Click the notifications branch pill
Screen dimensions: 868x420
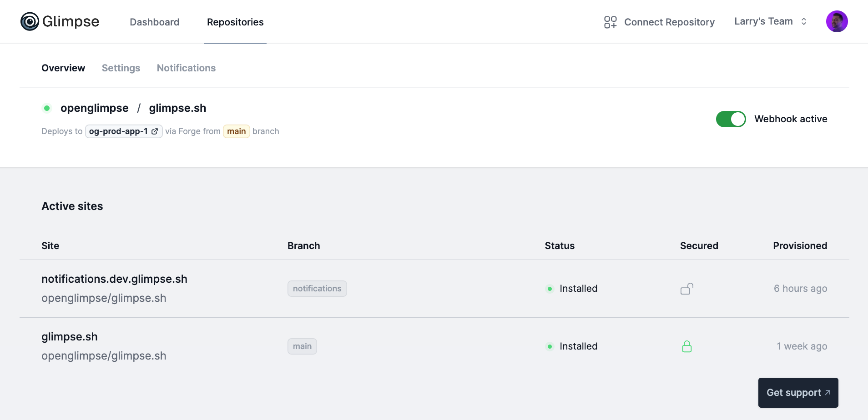tap(317, 288)
